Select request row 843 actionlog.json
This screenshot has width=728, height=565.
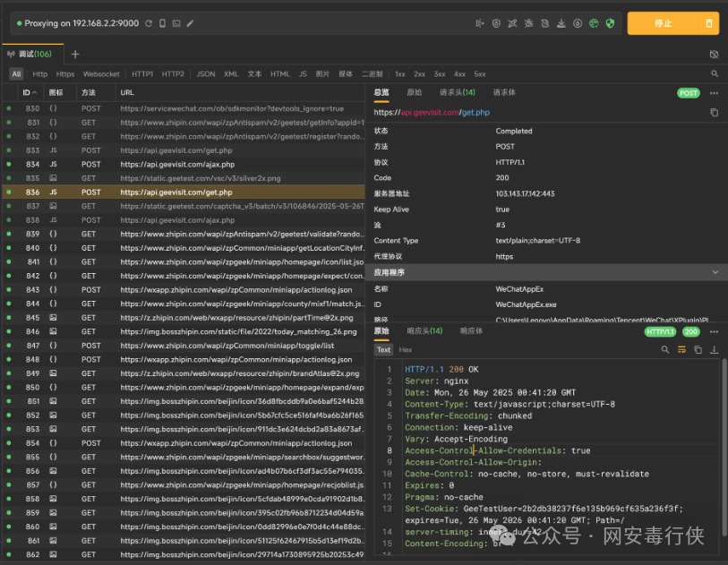184,290
